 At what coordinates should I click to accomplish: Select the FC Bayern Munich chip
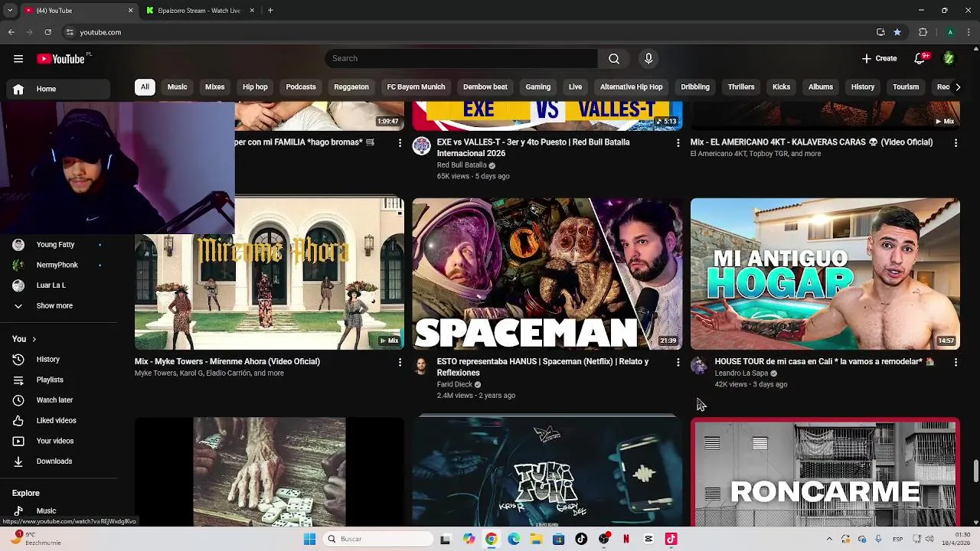pos(416,87)
